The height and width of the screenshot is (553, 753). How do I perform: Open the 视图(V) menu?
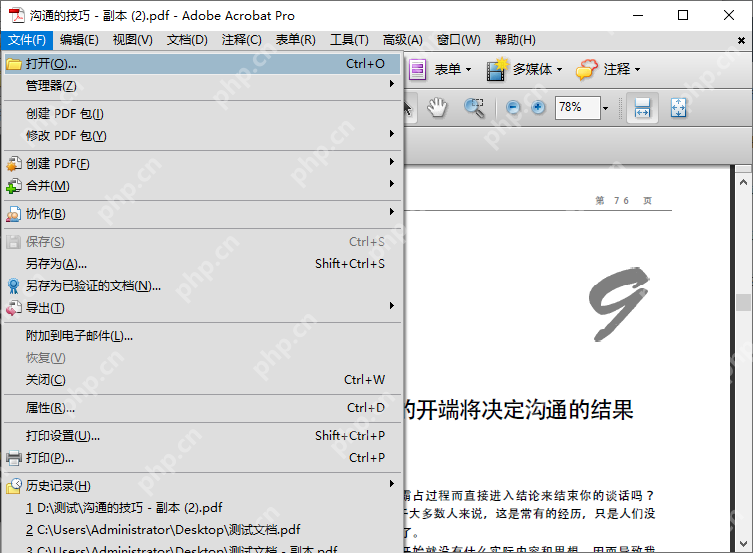(x=133, y=40)
